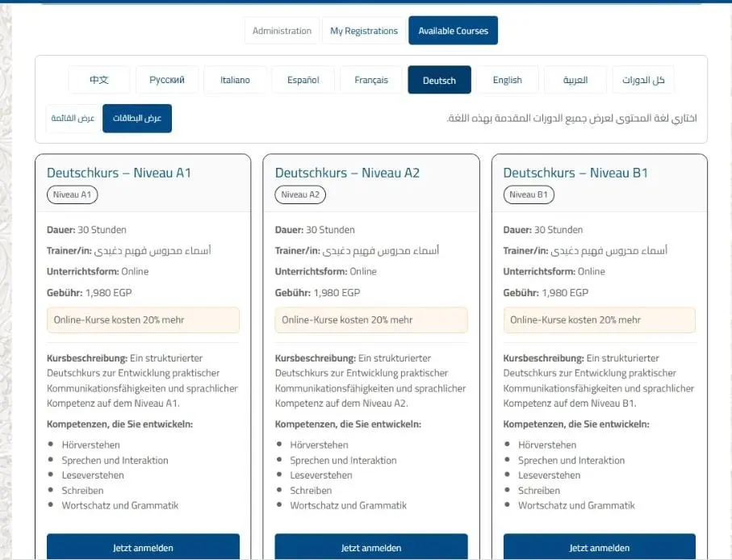
Task: Click the Arabic language selection hint text
Action: click(571, 118)
